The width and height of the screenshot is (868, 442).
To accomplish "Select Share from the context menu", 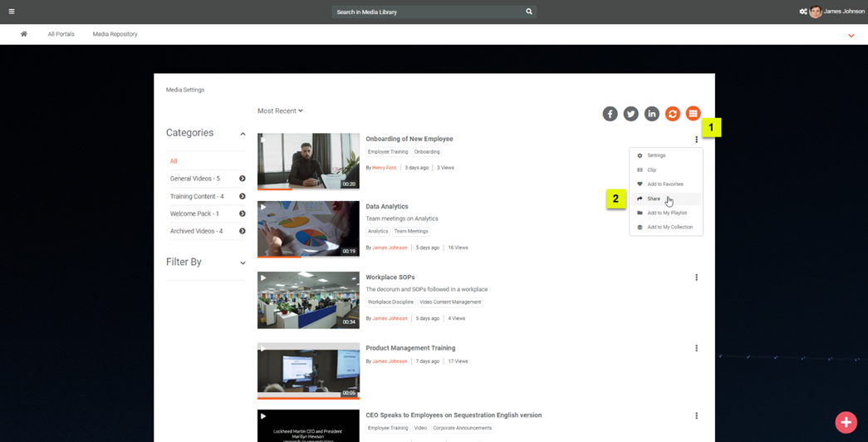I will point(654,199).
